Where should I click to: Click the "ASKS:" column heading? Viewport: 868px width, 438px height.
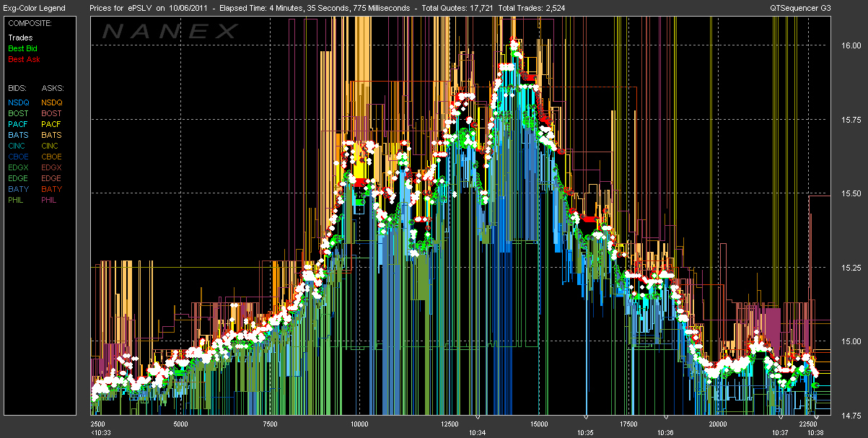[x=52, y=87]
